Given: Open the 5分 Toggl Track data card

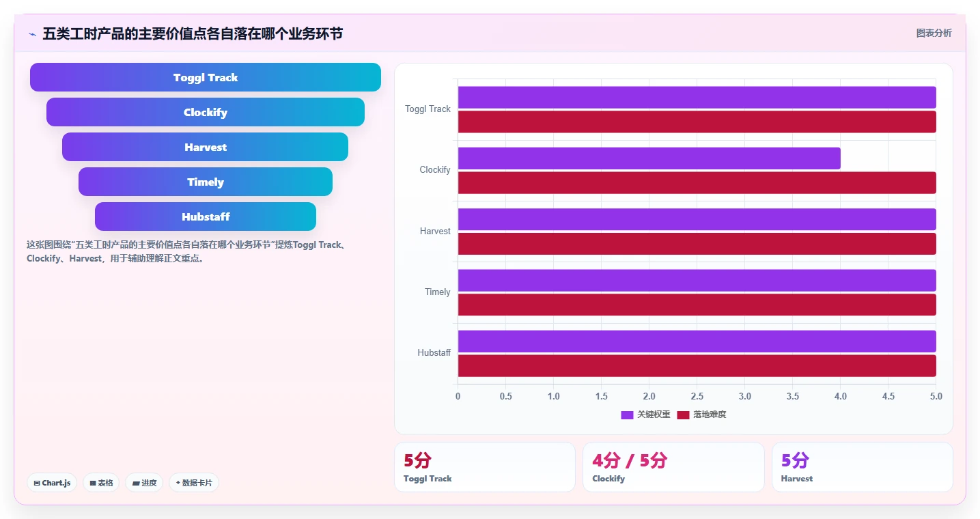Looking at the screenshot, I should (485, 467).
